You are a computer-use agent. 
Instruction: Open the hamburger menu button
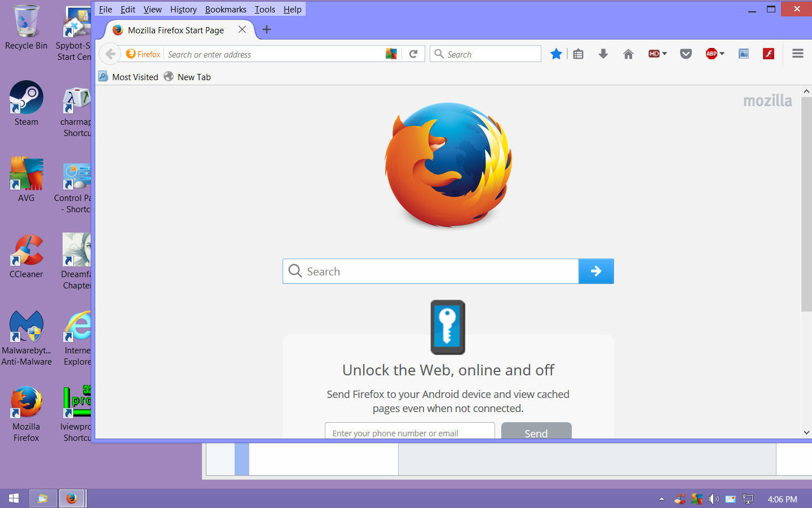tap(797, 54)
